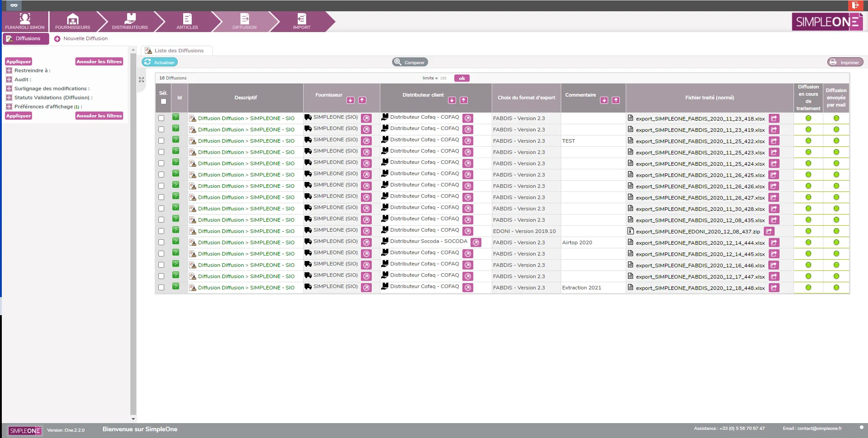Click the Descriptif column header
This screenshot has height=438, width=868.
point(245,98)
